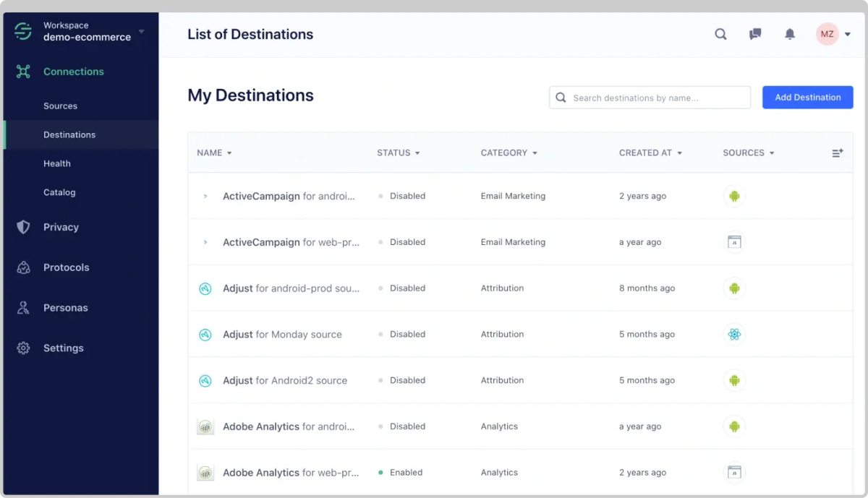Open the Settings section
Screen dimensions: 868x498
tap(64, 348)
